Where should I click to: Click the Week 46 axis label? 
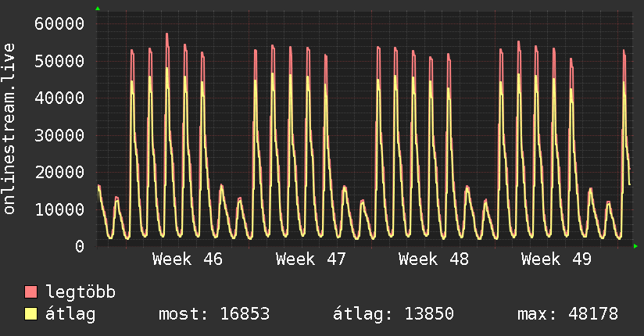[x=188, y=259]
